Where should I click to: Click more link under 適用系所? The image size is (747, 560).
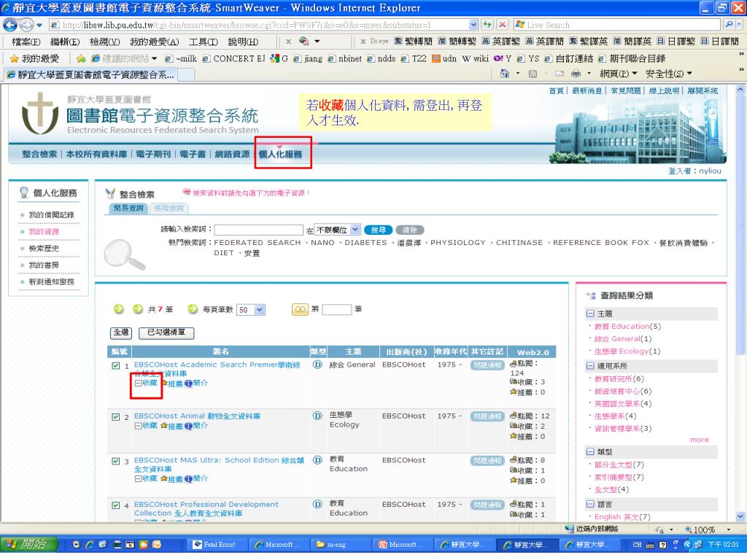click(699, 440)
